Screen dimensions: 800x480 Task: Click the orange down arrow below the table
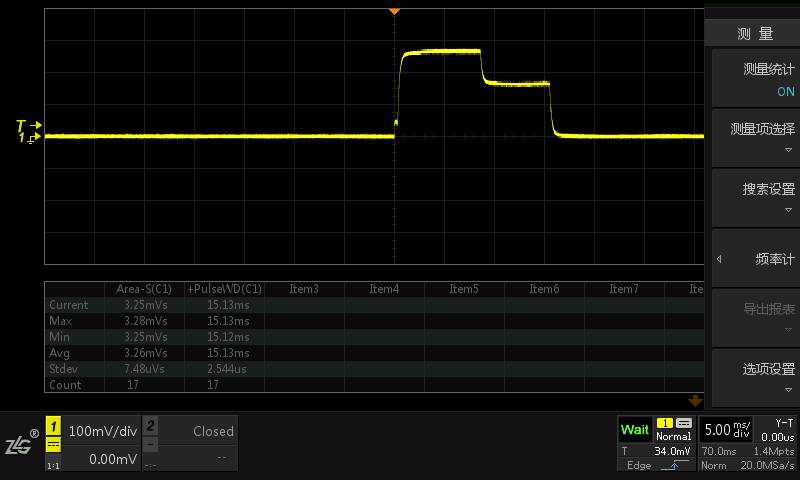coord(695,400)
